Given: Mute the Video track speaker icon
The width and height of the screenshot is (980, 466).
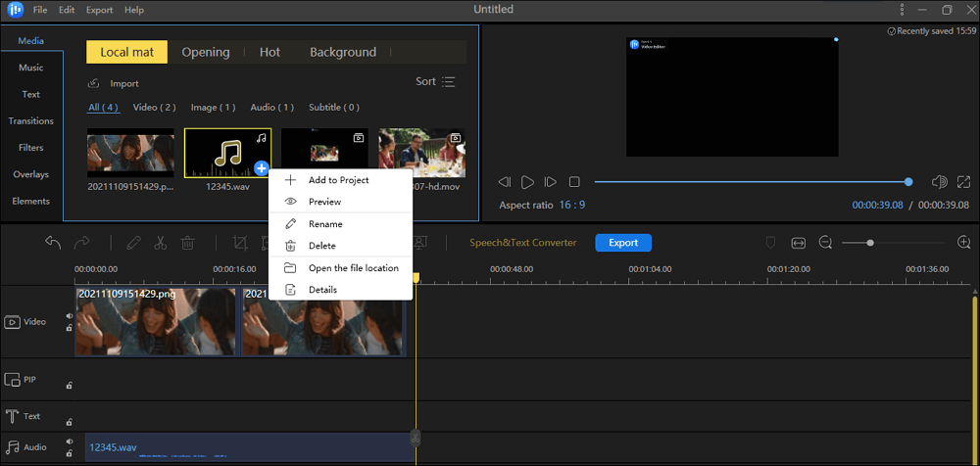Looking at the screenshot, I should (x=70, y=315).
